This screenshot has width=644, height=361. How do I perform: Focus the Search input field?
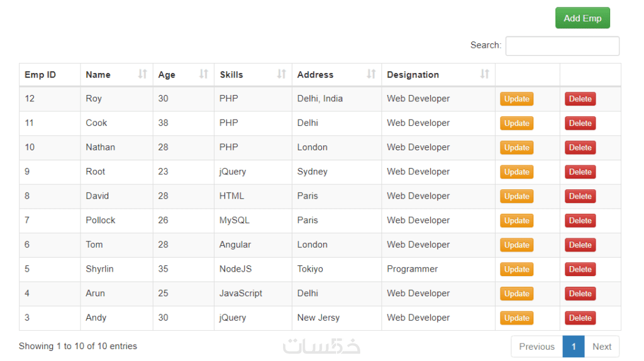coord(562,46)
